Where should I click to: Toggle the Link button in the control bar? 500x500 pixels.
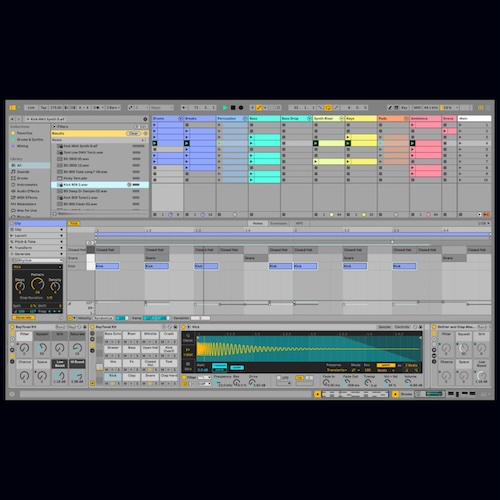(31, 108)
